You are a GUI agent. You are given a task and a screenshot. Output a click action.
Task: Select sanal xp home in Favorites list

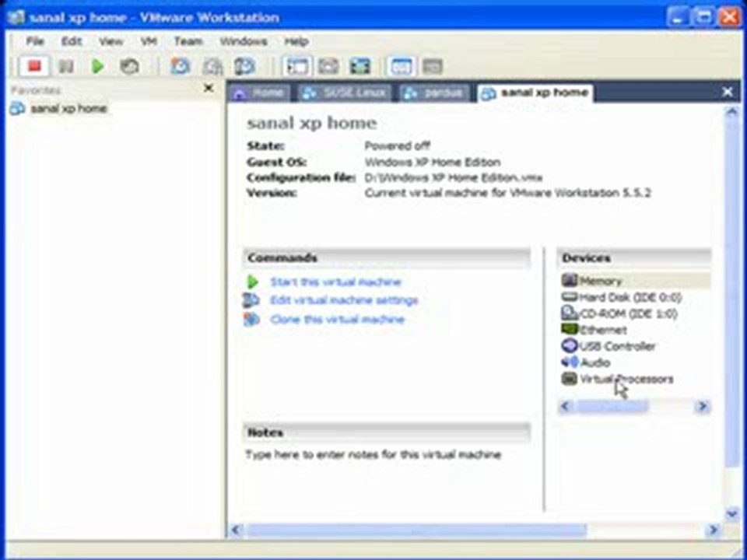tap(68, 109)
